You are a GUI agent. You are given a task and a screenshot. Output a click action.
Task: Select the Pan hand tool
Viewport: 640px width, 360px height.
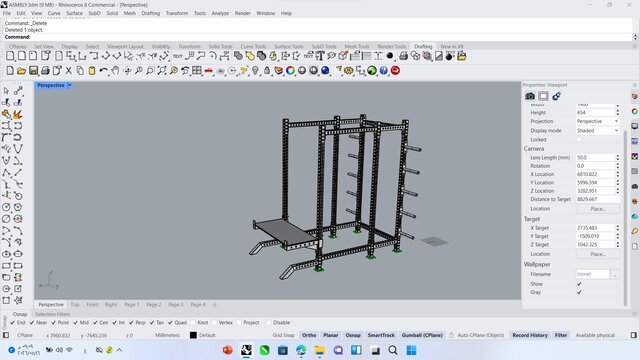click(x=115, y=71)
